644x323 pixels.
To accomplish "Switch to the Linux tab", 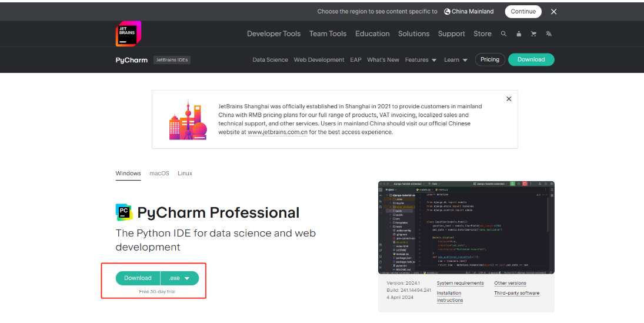I will (x=185, y=174).
